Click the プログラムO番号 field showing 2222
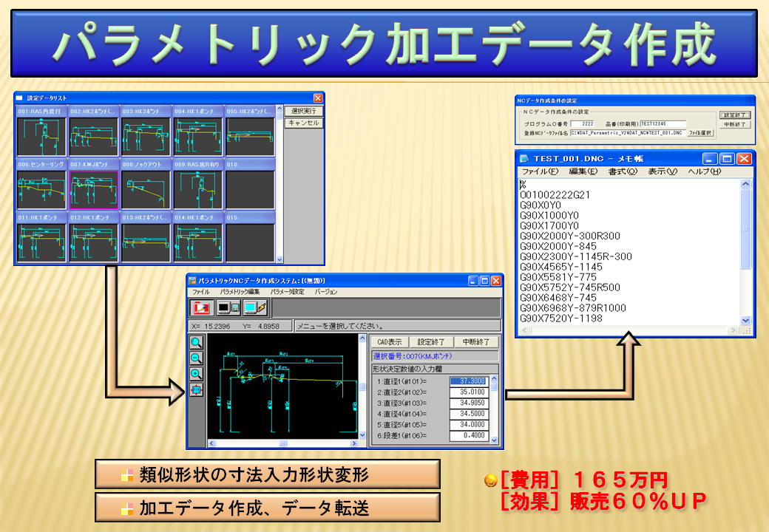Image resolution: width=769 pixels, height=532 pixels. pos(583,124)
